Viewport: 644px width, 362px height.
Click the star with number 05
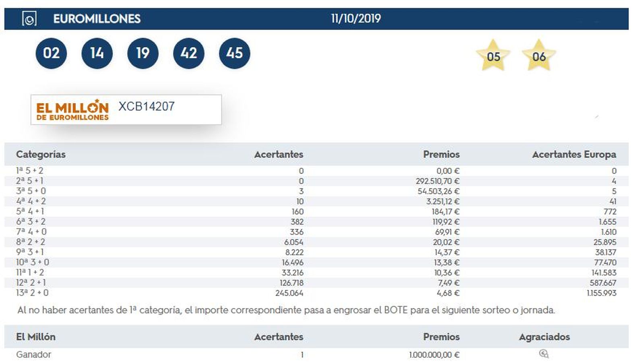pos(494,56)
